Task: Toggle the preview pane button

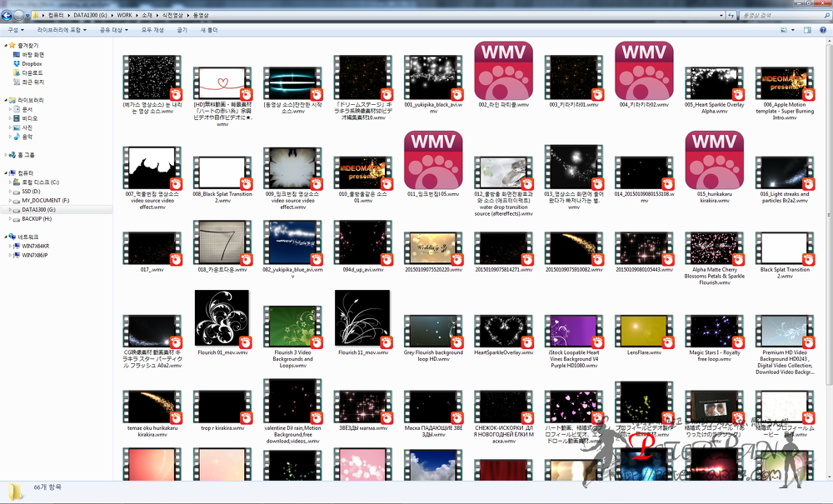Action: point(808,29)
